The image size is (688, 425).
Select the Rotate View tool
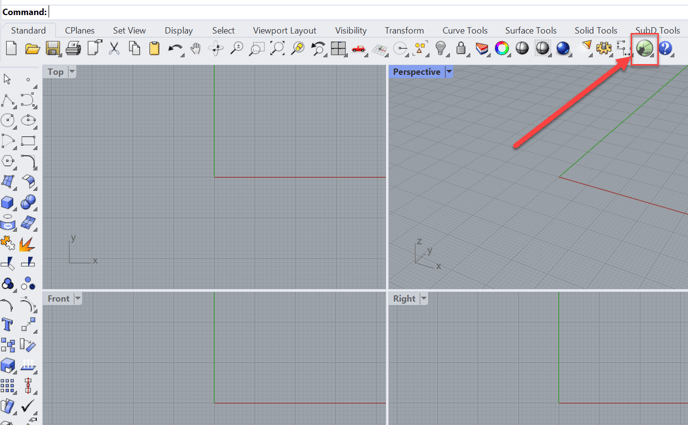click(216, 48)
